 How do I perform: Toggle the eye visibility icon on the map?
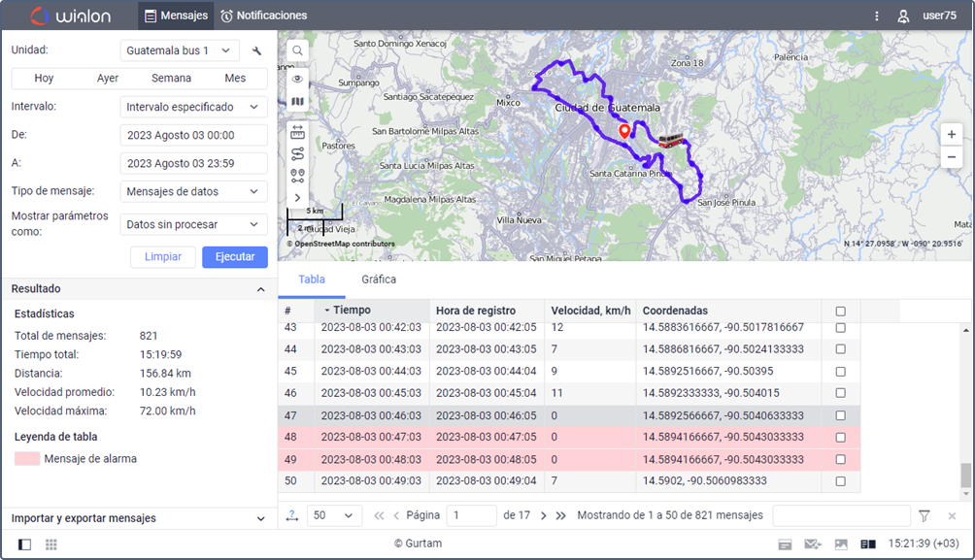(x=297, y=79)
